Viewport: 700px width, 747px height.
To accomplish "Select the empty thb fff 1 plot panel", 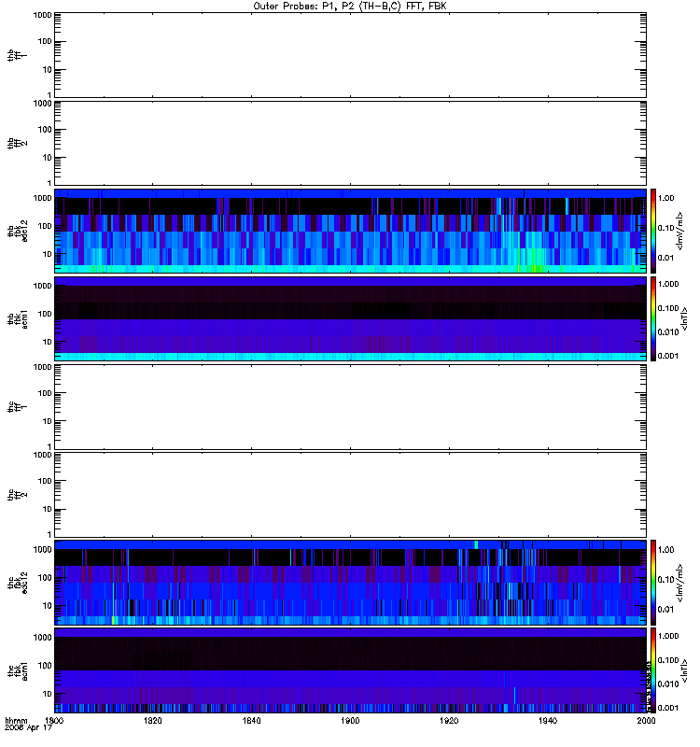I will tap(350, 55).
